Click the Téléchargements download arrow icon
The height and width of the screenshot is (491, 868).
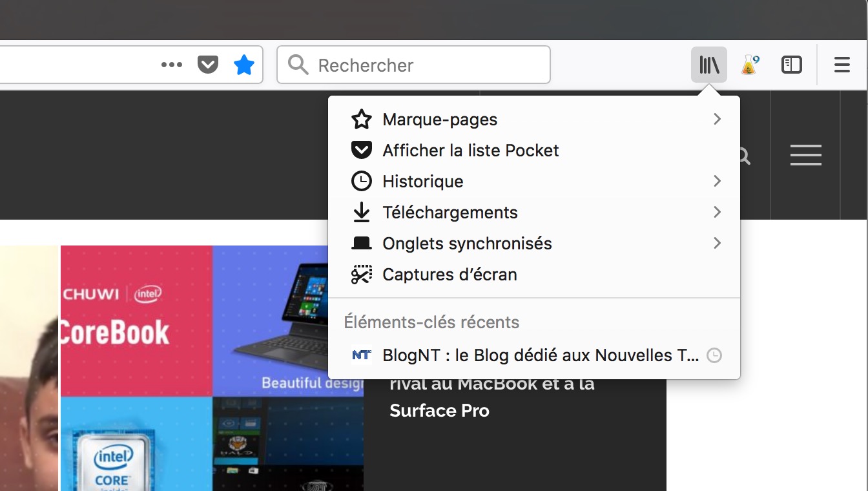pyautogui.click(x=361, y=213)
